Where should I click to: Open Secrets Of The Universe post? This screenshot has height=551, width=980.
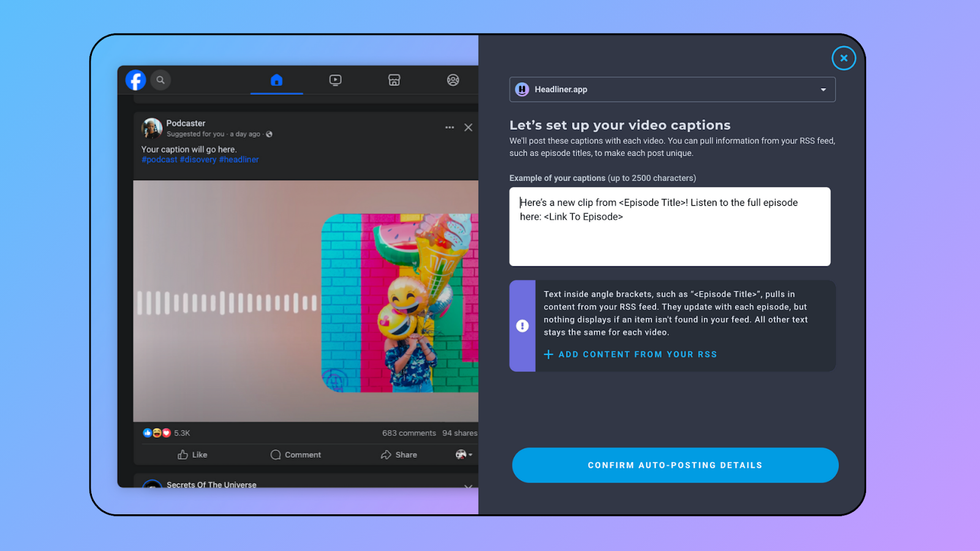point(211,484)
